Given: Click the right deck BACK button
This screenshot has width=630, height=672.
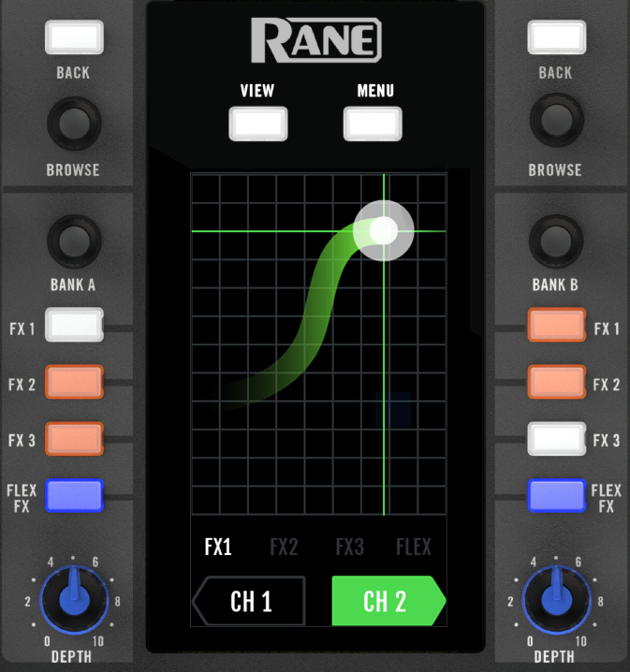Looking at the screenshot, I should pyautogui.click(x=557, y=37).
